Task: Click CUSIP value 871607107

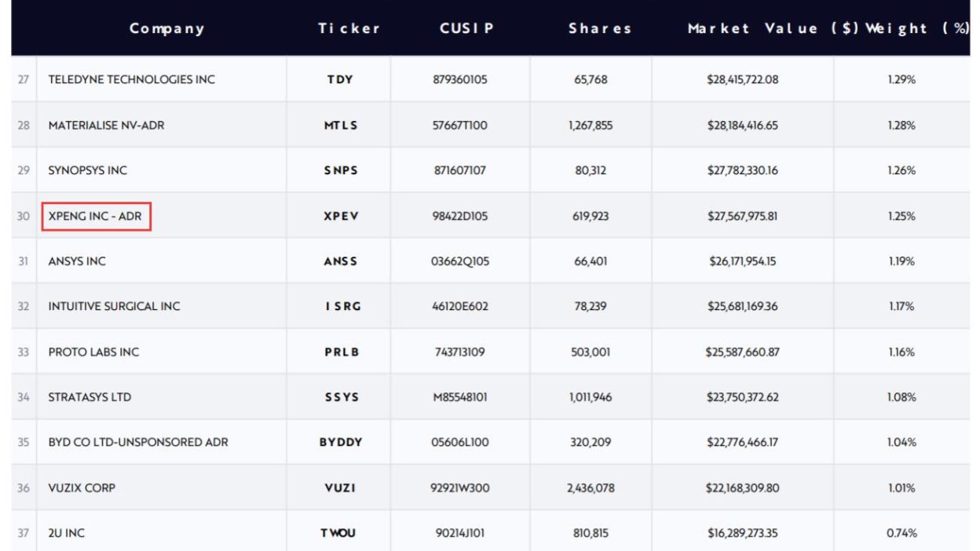Action: tap(459, 170)
